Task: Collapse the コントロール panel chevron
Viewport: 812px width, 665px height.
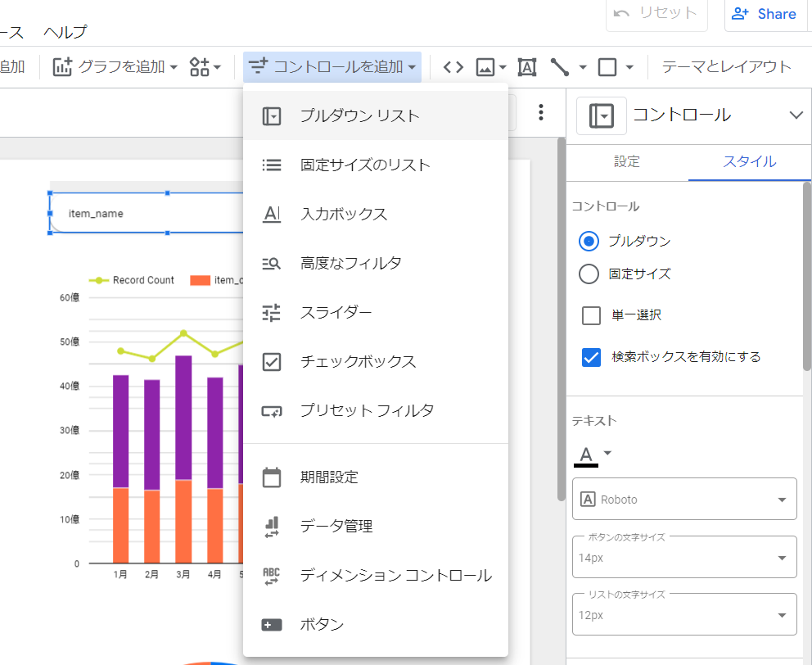Action: [796, 115]
